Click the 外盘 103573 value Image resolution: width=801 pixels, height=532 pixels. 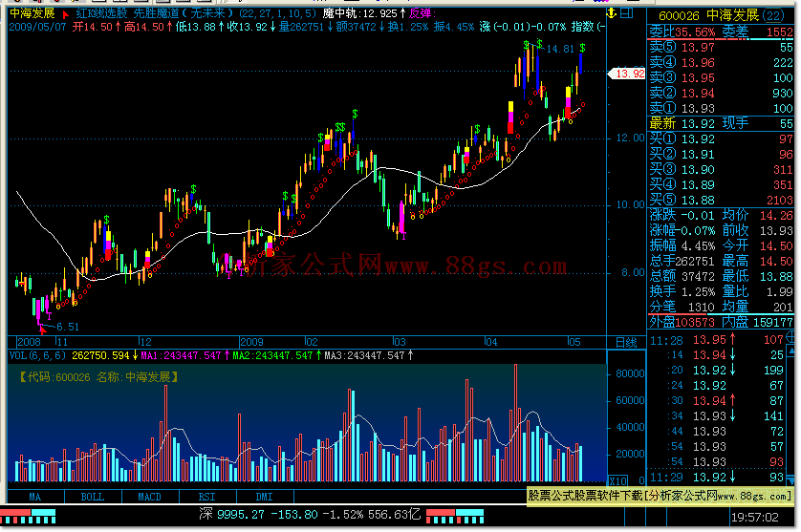[682, 322]
